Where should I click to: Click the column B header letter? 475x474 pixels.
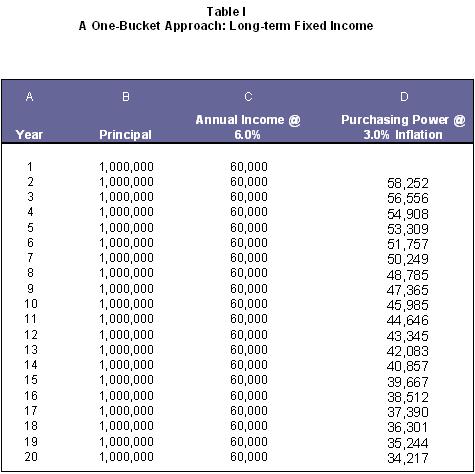pyautogui.click(x=126, y=97)
